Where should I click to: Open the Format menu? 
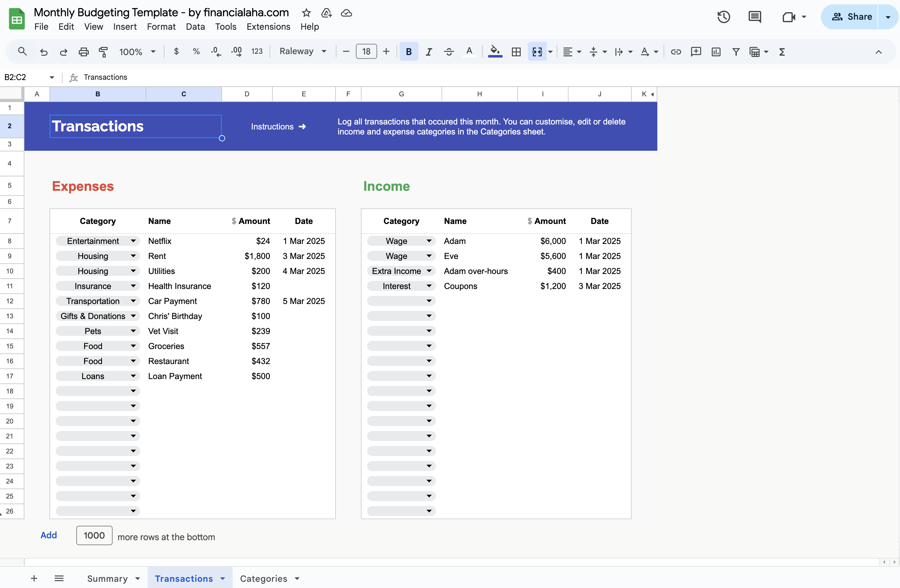[161, 27]
